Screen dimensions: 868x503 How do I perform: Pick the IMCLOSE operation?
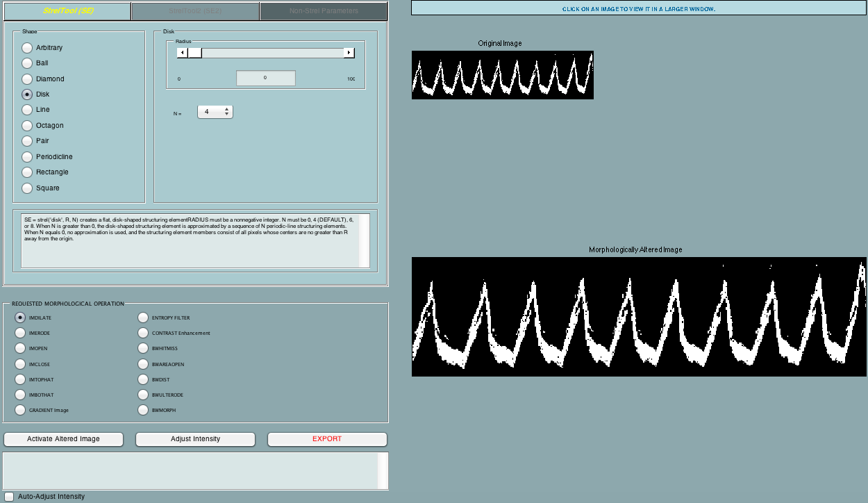19,364
